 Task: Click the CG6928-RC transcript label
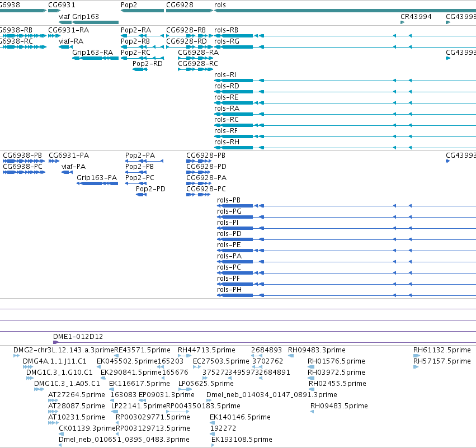click(x=198, y=64)
